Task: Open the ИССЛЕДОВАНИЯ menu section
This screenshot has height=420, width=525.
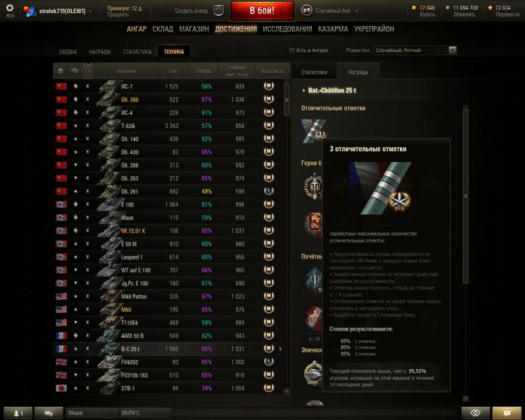Action: 287,29
